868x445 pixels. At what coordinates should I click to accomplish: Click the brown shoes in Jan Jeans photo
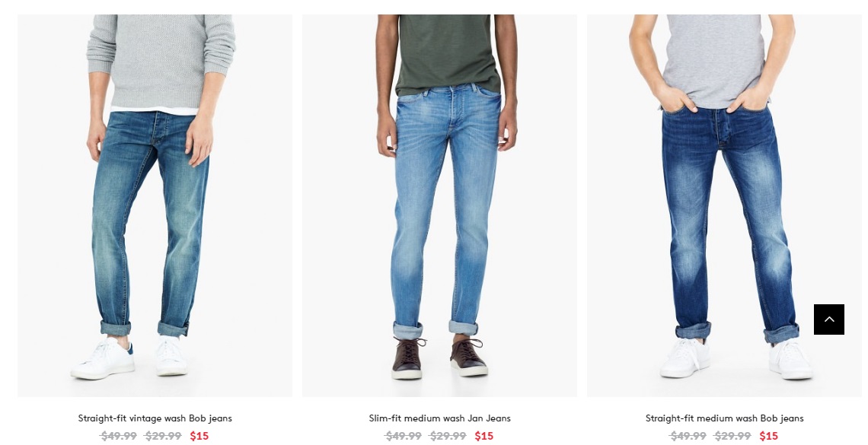click(x=439, y=358)
